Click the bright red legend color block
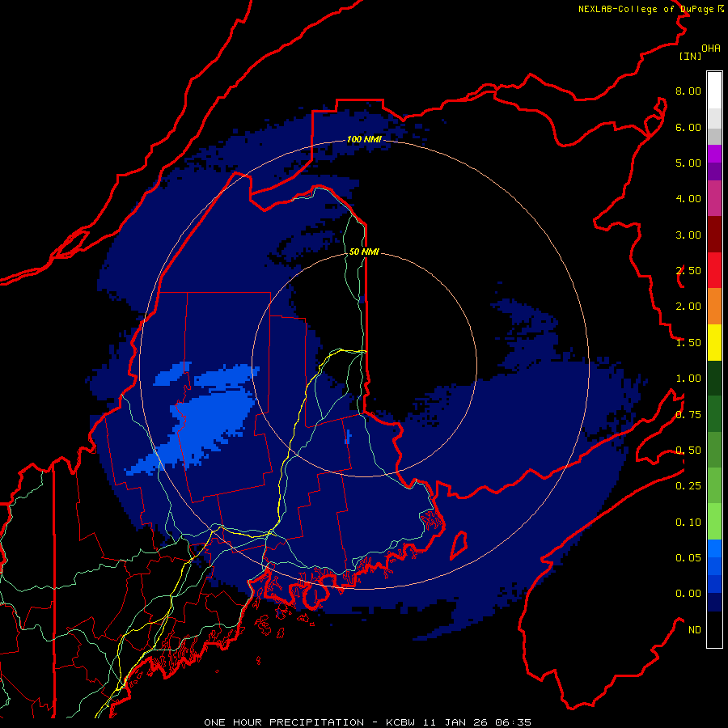 tap(714, 270)
